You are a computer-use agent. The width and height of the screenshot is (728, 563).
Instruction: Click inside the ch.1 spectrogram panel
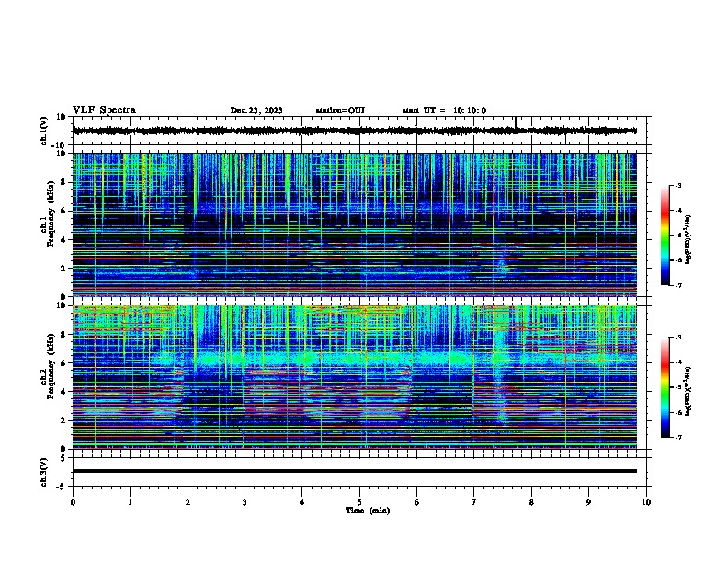click(x=354, y=224)
